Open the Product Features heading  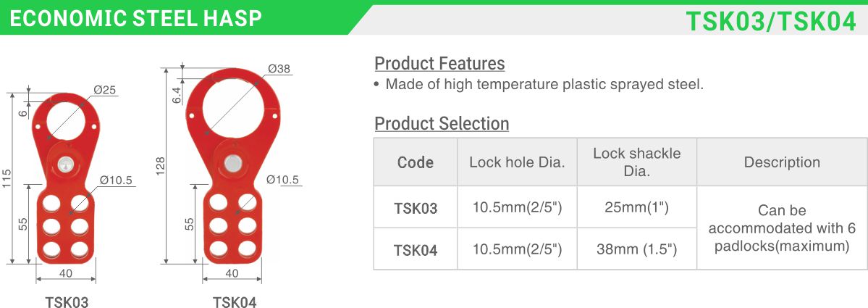[439, 64]
